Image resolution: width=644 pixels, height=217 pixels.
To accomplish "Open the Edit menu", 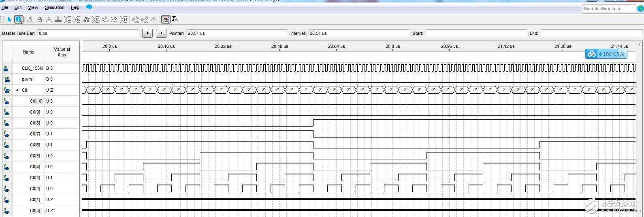I will [18, 7].
